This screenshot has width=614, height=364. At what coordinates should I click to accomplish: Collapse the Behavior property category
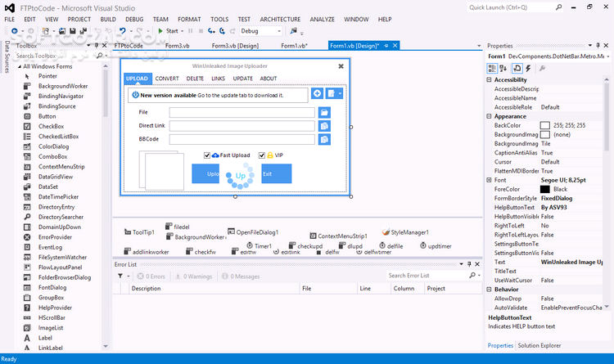pos(489,290)
